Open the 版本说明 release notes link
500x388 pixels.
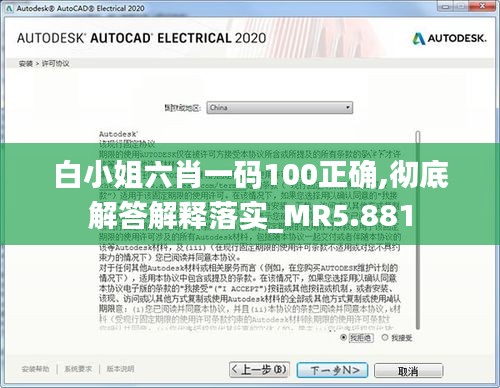pyautogui.click(x=120, y=369)
